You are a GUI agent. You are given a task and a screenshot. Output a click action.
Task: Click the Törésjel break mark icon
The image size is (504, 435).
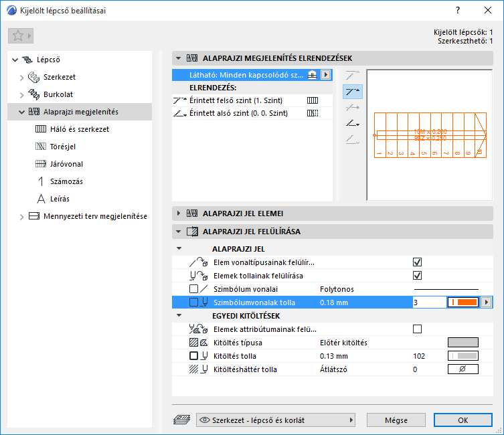click(x=41, y=147)
